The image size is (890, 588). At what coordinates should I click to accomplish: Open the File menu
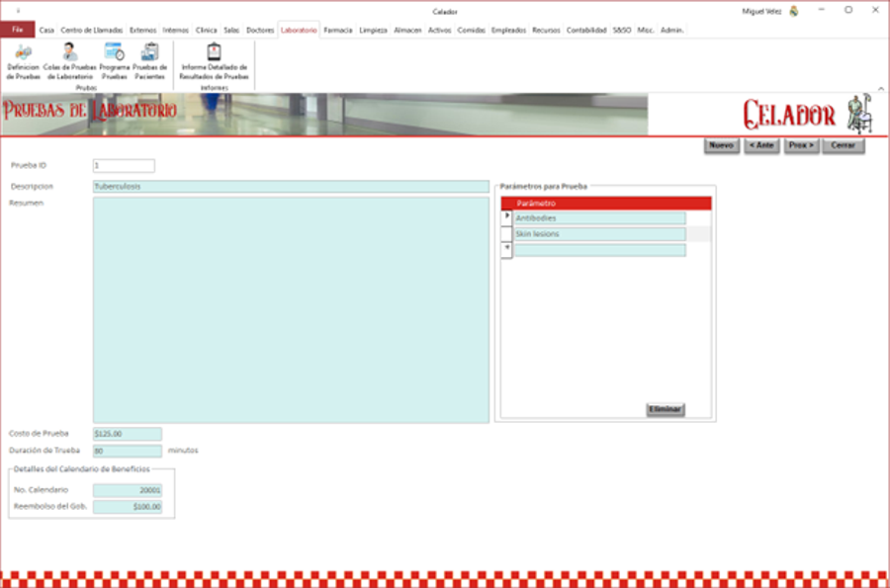click(16, 30)
